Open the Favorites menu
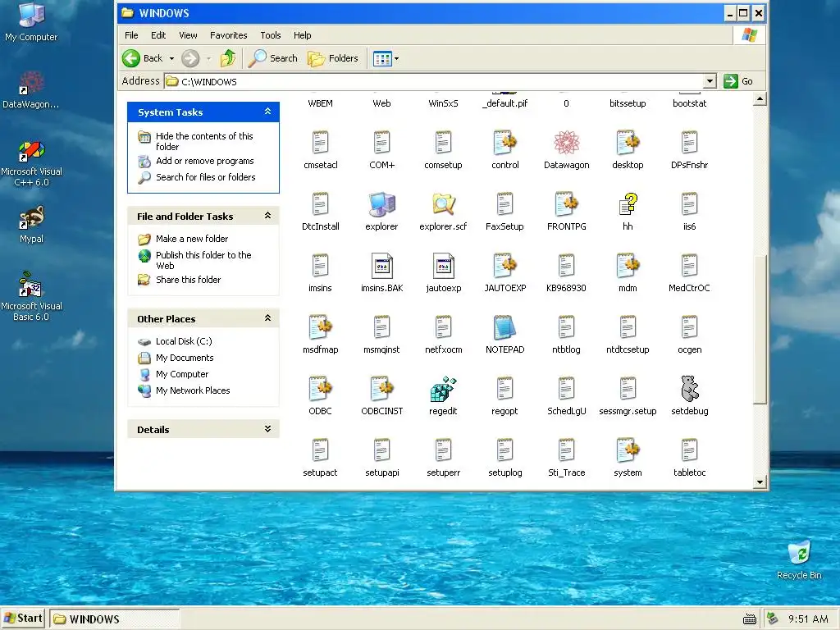 coord(228,35)
